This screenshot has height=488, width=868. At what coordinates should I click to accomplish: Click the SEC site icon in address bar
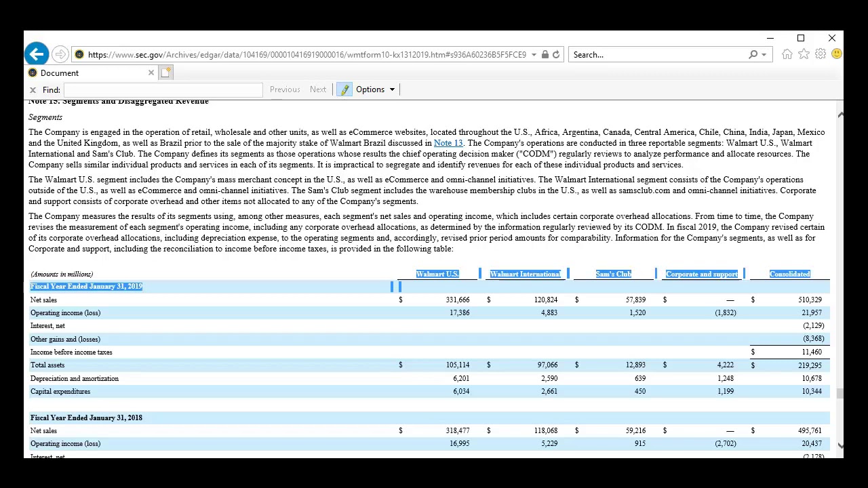79,55
